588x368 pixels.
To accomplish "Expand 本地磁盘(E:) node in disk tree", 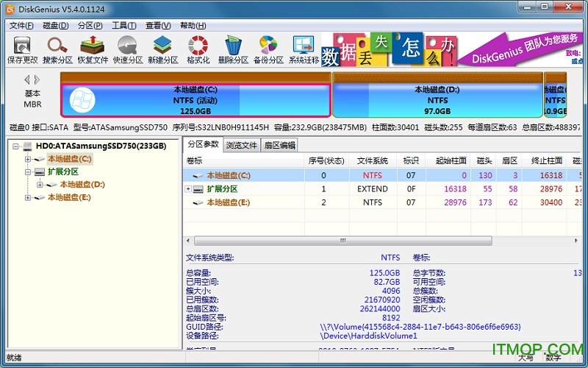I will [x=27, y=197].
